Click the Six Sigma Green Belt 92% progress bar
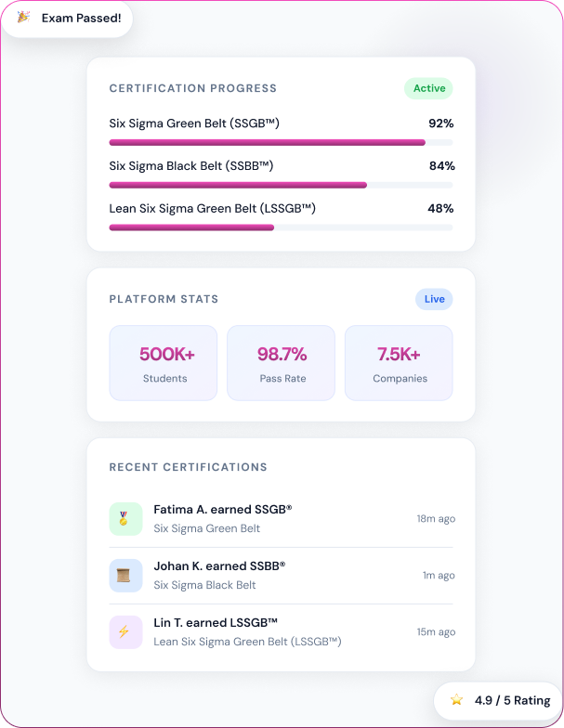 click(x=281, y=143)
